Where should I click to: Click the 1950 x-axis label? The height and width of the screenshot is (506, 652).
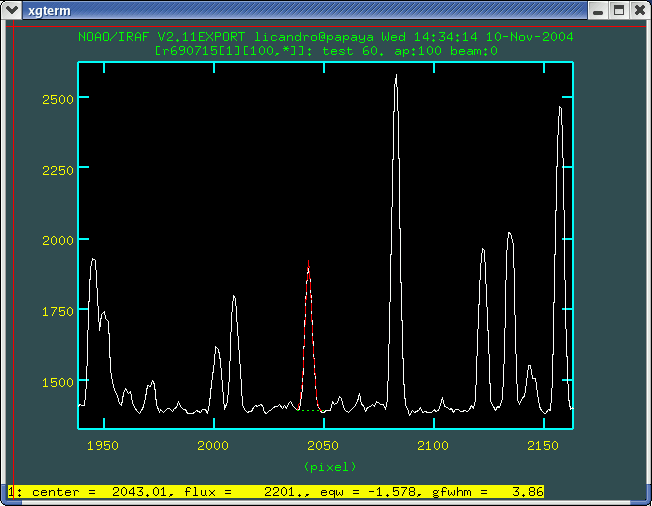(103, 445)
